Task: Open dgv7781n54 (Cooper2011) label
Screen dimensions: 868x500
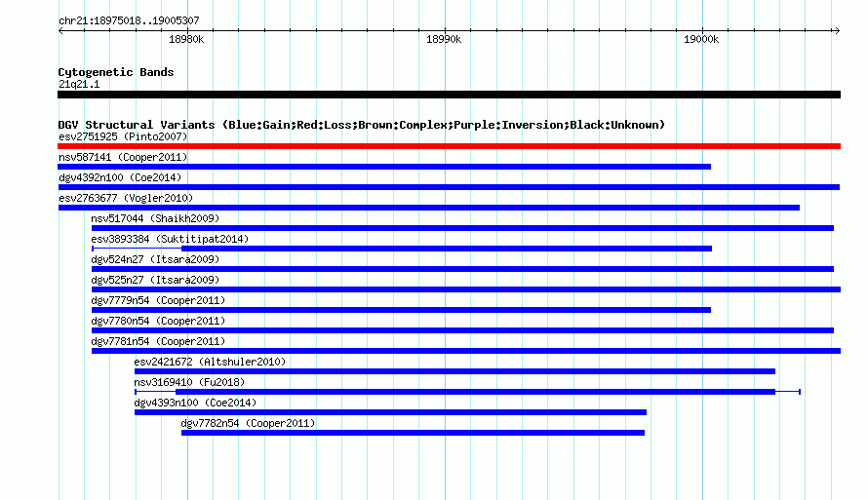Action: [158, 341]
